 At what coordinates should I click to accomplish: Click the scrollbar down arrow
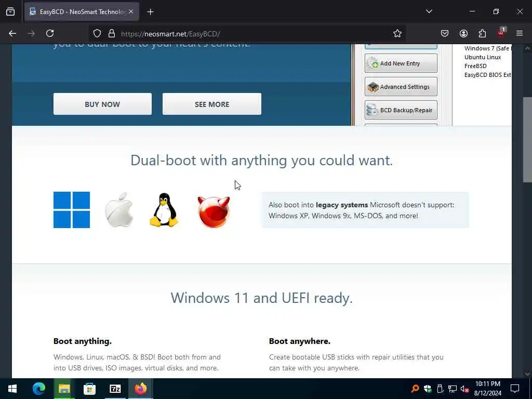coord(527,374)
